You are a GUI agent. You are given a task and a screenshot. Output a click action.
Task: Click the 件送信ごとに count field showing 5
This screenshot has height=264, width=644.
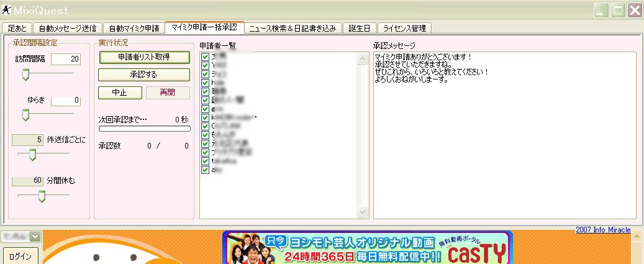(x=27, y=140)
